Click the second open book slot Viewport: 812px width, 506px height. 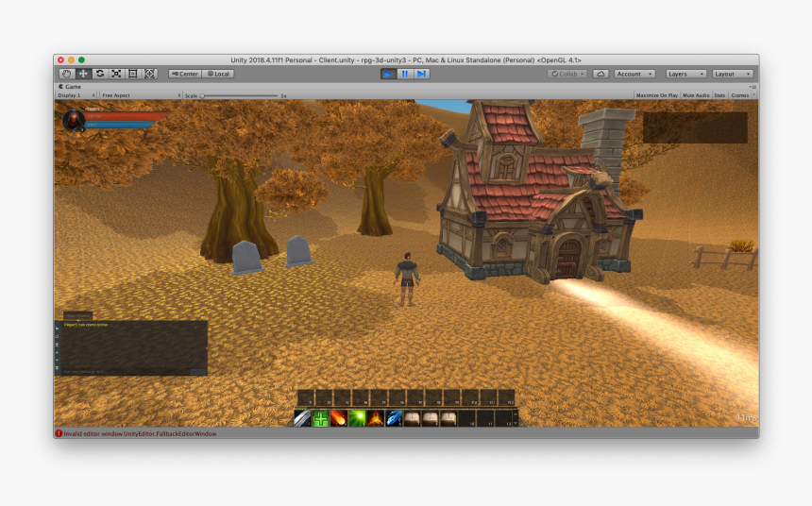[x=430, y=418]
